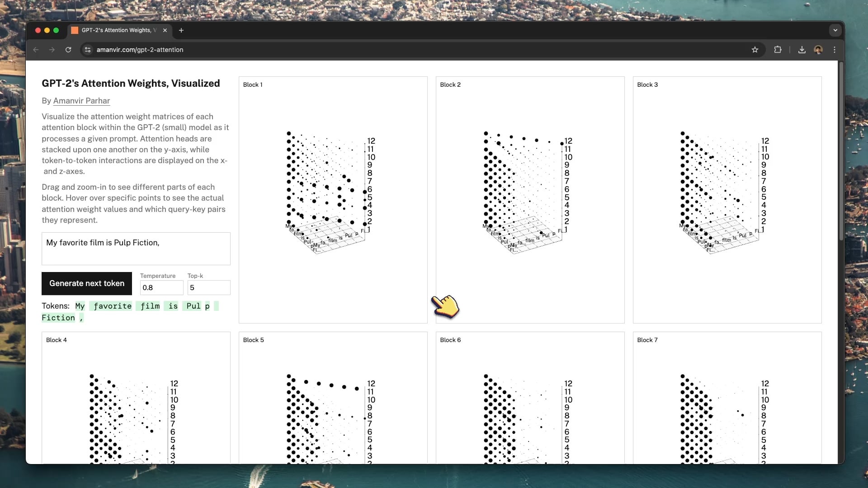868x488 pixels.
Task: Bookmark this page with the star icon
Action: (755, 50)
